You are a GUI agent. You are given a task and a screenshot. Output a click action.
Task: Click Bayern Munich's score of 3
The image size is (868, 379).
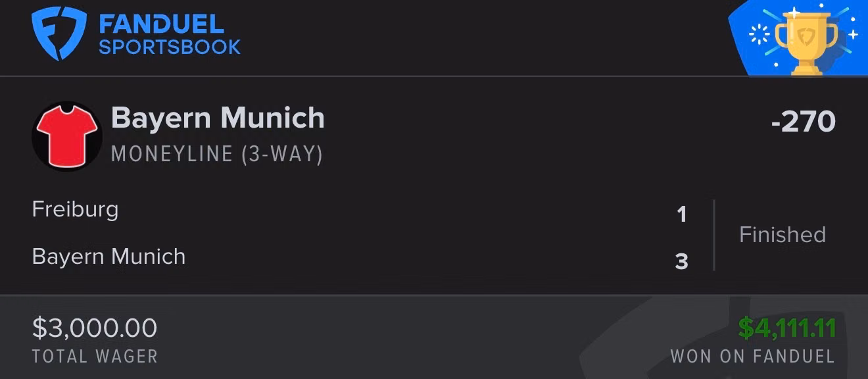tap(682, 262)
